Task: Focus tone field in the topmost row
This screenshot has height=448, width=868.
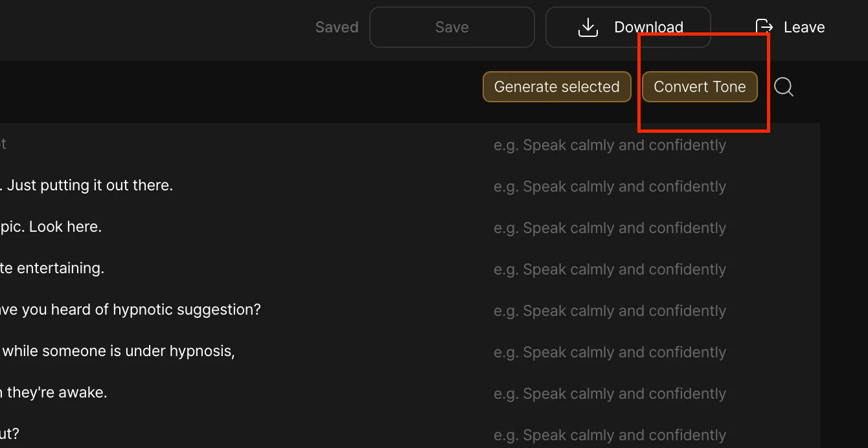Action: pyautogui.click(x=610, y=145)
